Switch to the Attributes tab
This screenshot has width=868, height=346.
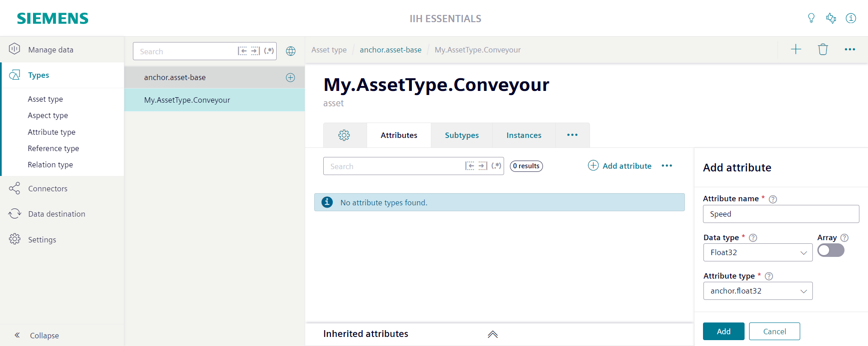399,135
